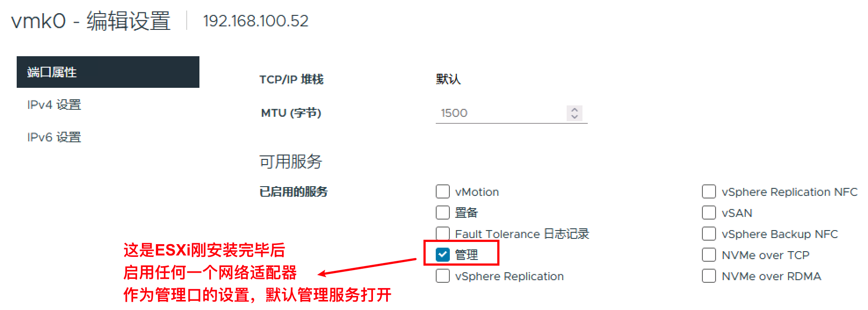Click the vSAN label text
This screenshot has height=310, width=868.
[x=737, y=213]
